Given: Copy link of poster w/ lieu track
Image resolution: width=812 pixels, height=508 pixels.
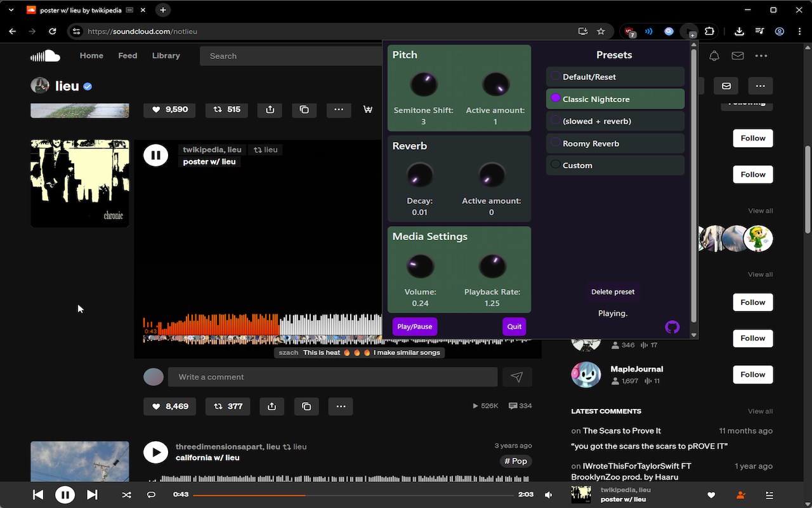Looking at the screenshot, I should point(306,406).
